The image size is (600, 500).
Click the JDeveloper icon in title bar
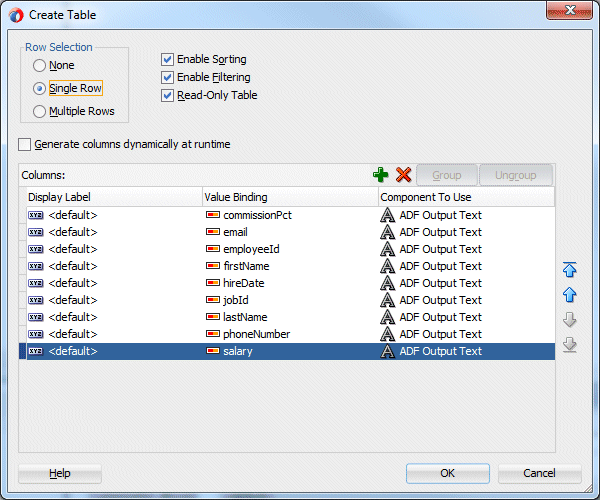click(x=16, y=15)
